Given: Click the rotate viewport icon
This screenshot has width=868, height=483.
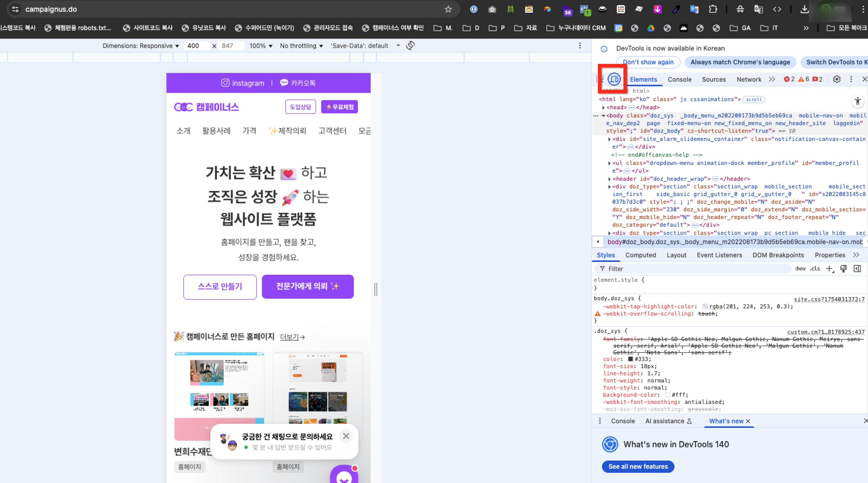Looking at the screenshot, I should pyautogui.click(x=410, y=45).
